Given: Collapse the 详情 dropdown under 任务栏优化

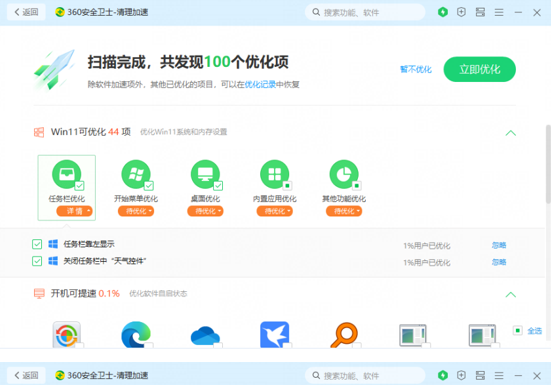Looking at the screenshot, I should (x=74, y=211).
